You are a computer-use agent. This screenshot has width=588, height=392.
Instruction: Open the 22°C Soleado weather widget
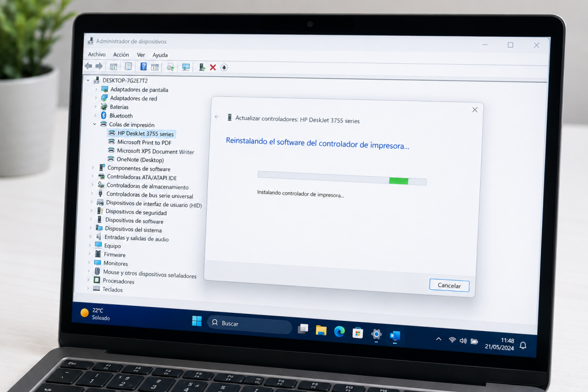(96, 314)
